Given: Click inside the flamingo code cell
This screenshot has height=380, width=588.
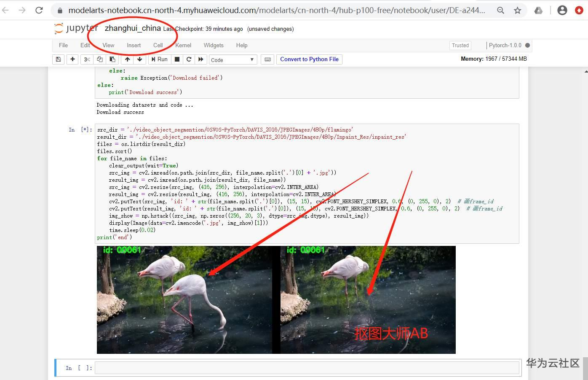Looking at the screenshot, I should pyautogui.click(x=307, y=183).
